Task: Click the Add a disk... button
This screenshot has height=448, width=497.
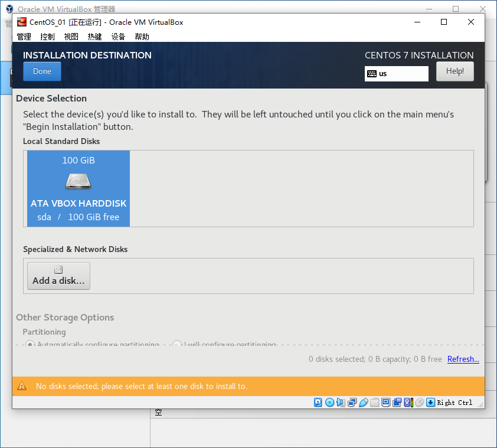Action: (58, 276)
